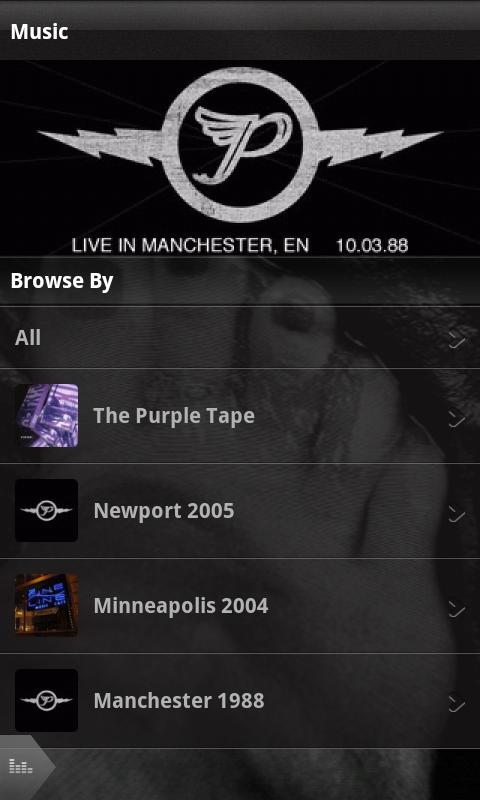Open The Purple Tape via its chevron

(x=457, y=418)
